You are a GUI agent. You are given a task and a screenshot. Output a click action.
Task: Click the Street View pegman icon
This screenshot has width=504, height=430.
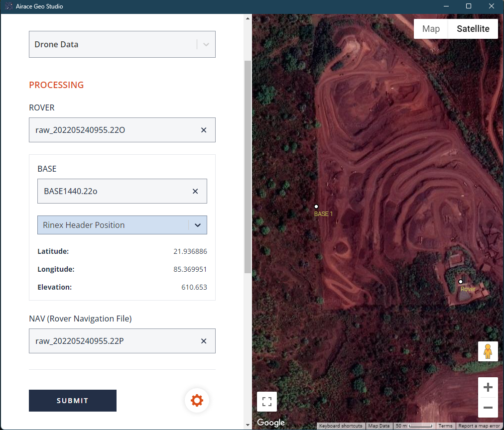(488, 351)
